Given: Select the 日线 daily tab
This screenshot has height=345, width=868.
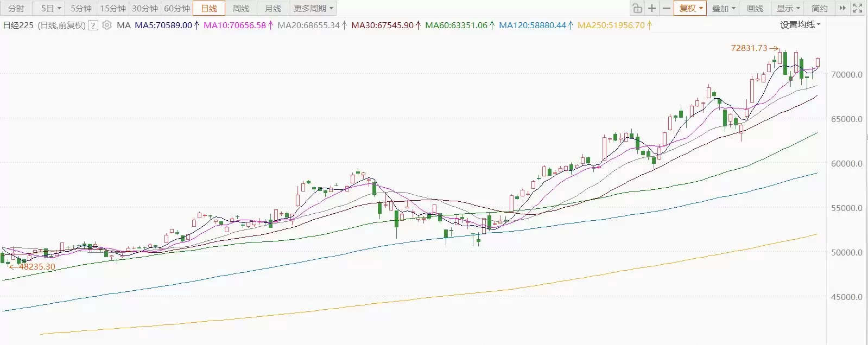Looking at the screenshot, I should click(x=209, y=8).
